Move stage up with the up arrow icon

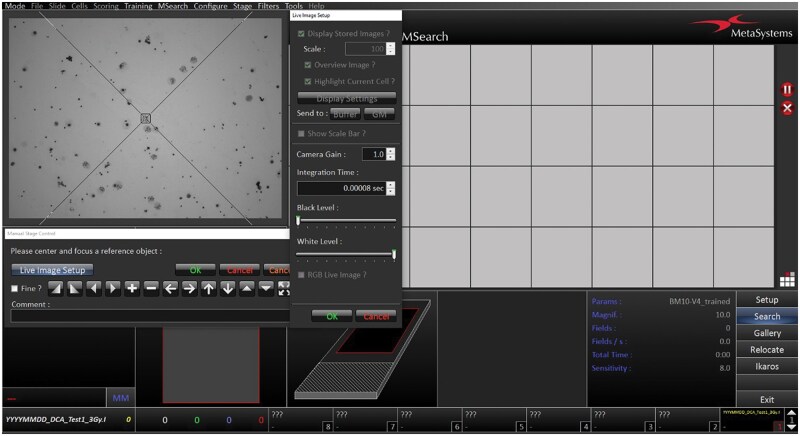click(x=208, y=289)
